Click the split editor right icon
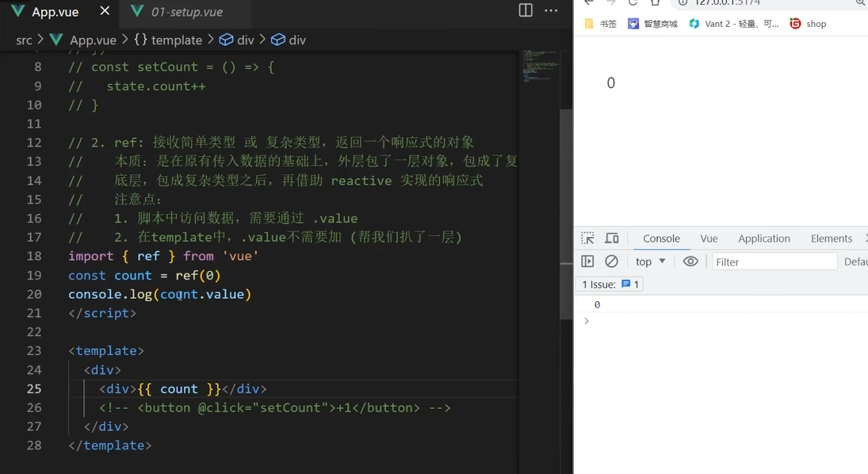 coord(526,10)
